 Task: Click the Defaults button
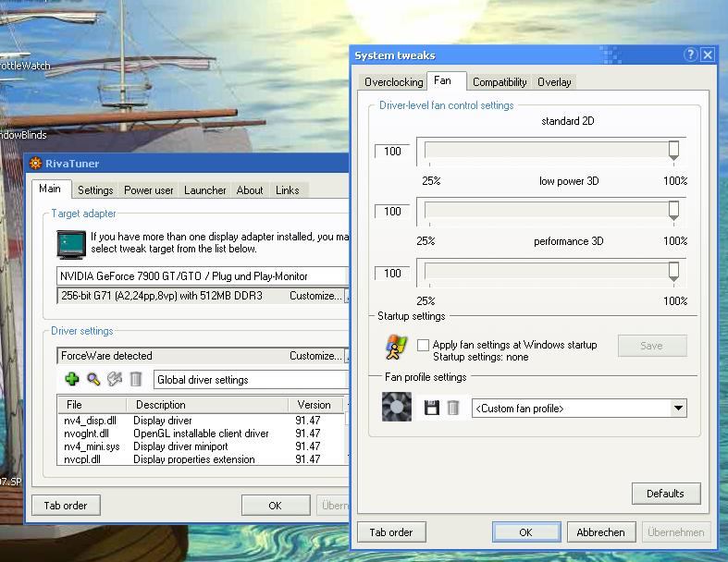click(x=666, y=494)
